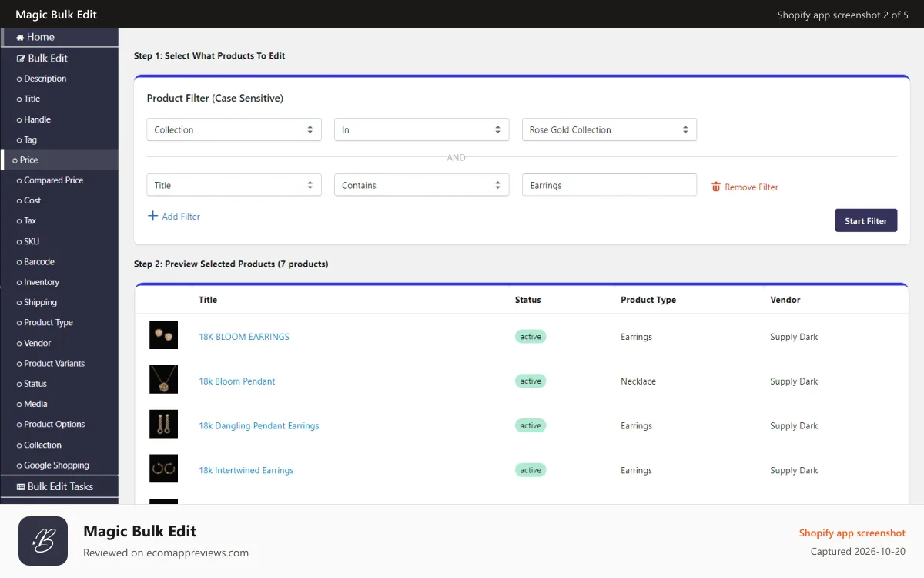Click the Product Type column header
Screen dimensions: 924x578
648,300
